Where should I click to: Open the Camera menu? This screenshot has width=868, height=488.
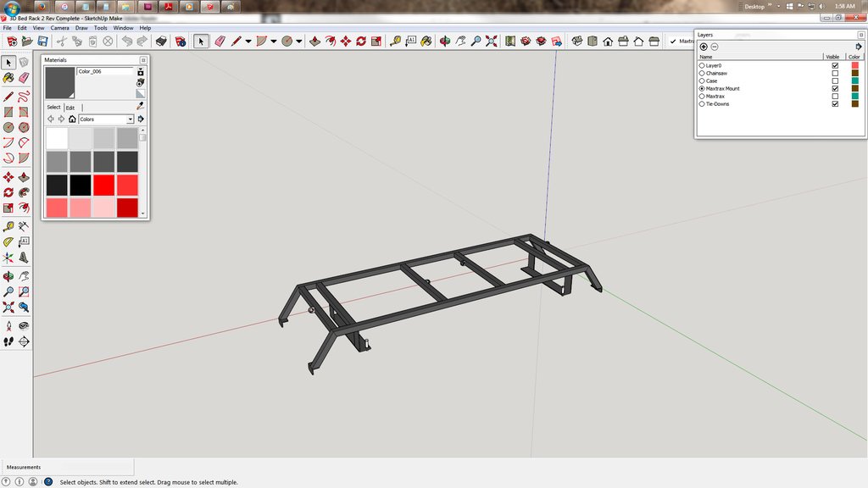[60, 28]
